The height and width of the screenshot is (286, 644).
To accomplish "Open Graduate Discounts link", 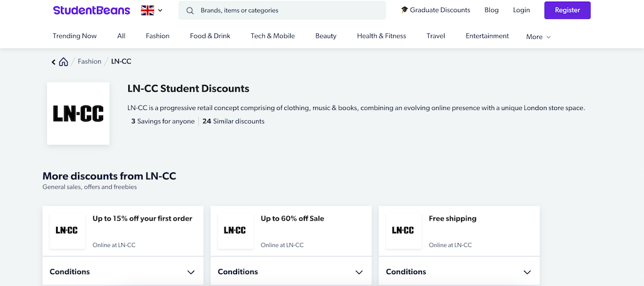I will (436, 10).
